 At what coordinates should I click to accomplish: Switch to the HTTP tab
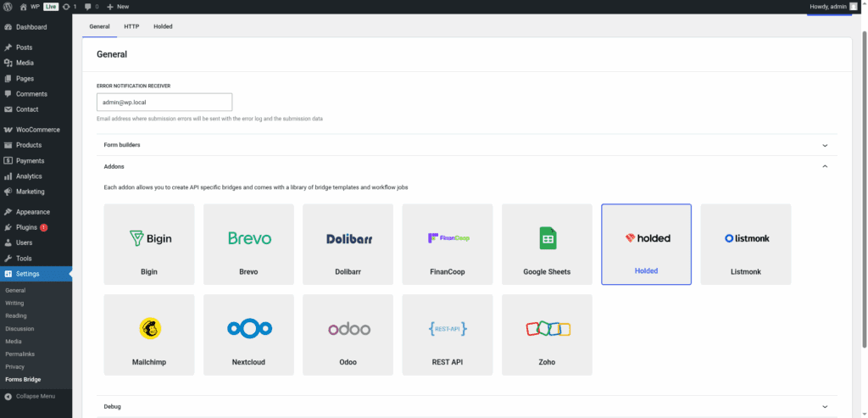pyautogui.click(x=131, y=26)
